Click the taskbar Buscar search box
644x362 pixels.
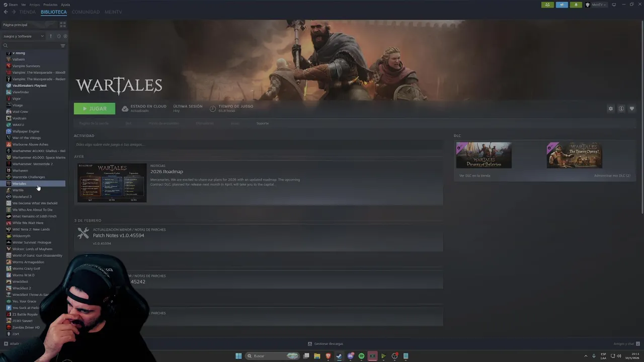[x=272, y=356]
